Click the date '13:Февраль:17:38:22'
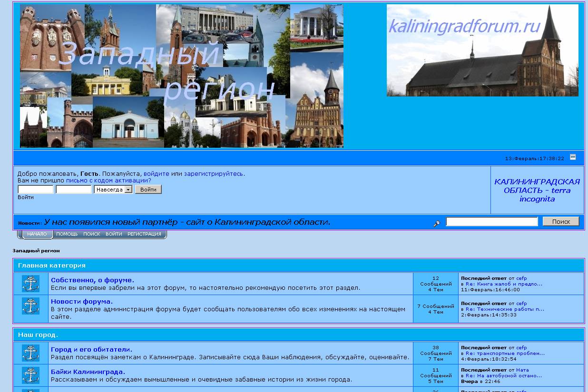 click(x=534, y=159)
